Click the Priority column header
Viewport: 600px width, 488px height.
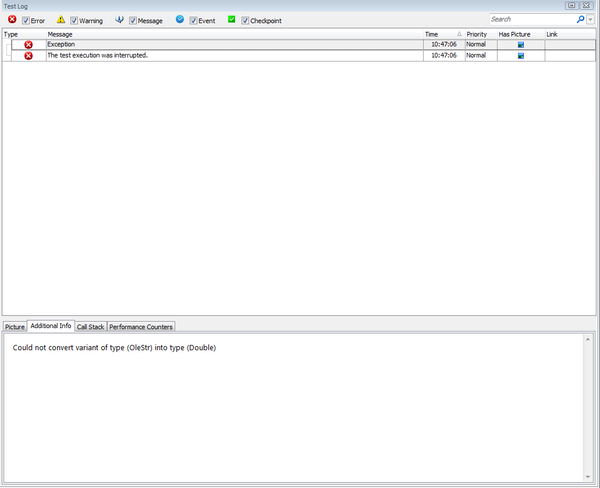[481, 34]
